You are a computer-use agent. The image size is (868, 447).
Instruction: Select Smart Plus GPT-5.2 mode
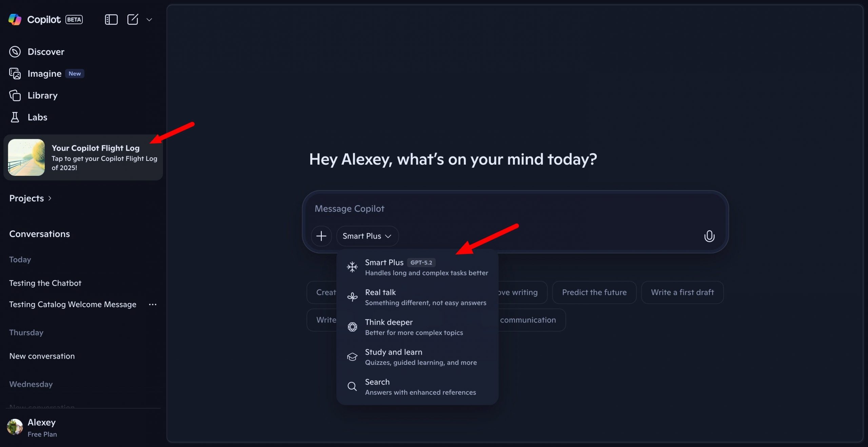click(x=417, y=267)
